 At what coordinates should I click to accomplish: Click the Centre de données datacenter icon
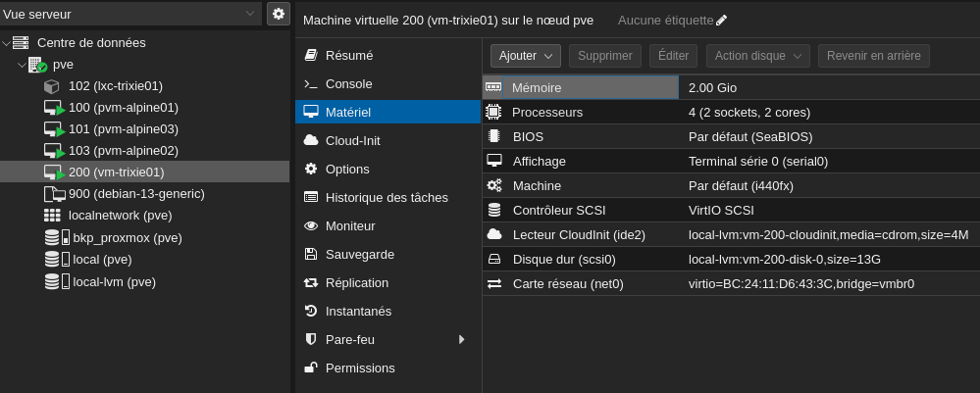21,43
